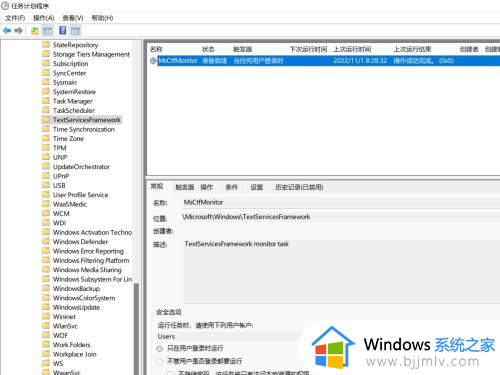Click the Windows Defender folder icon

point(46,241)
